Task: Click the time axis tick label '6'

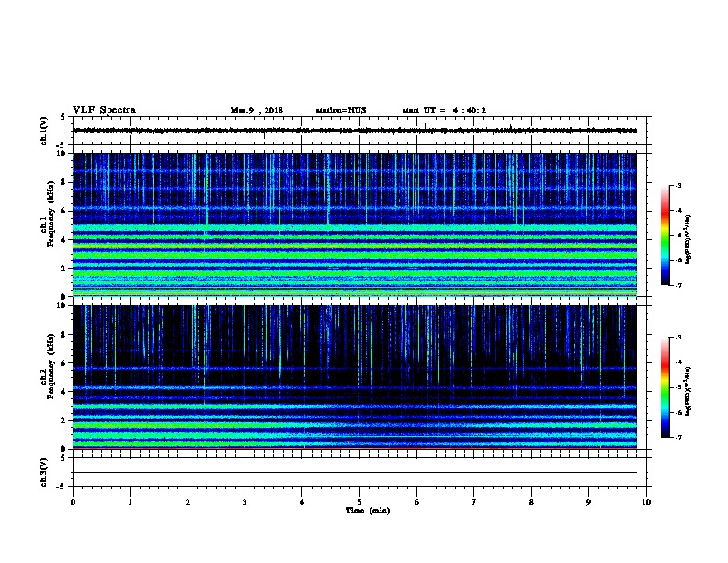Action: tap(417, 501)
